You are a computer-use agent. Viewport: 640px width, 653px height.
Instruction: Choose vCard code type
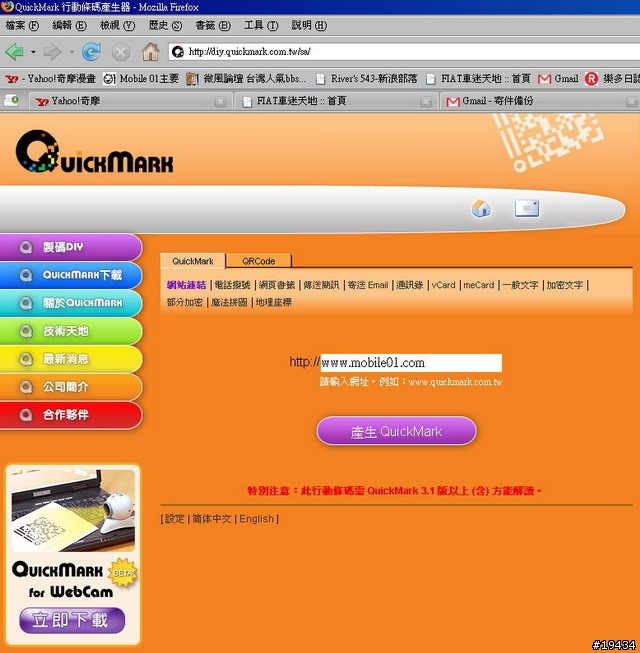click(x=443, y=285)
